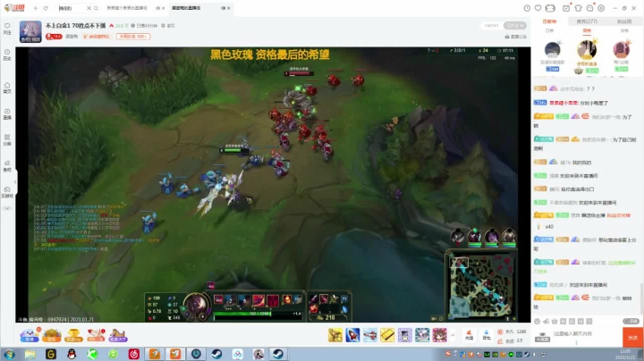644x361 pixels.
Task: Click the follow heart in left sidebar
Action: (x=7, y=29)
